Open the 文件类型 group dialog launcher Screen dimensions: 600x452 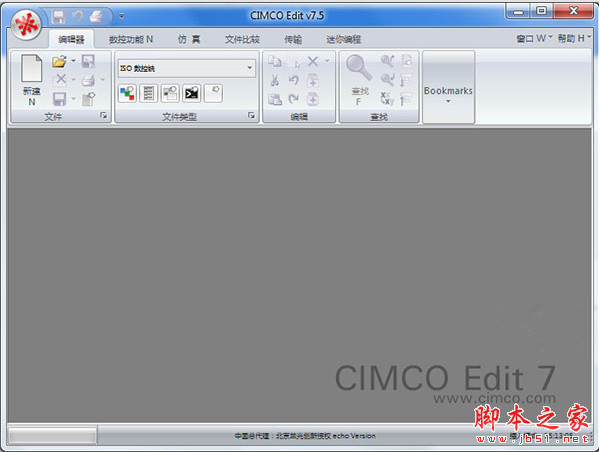click(251, 116)
